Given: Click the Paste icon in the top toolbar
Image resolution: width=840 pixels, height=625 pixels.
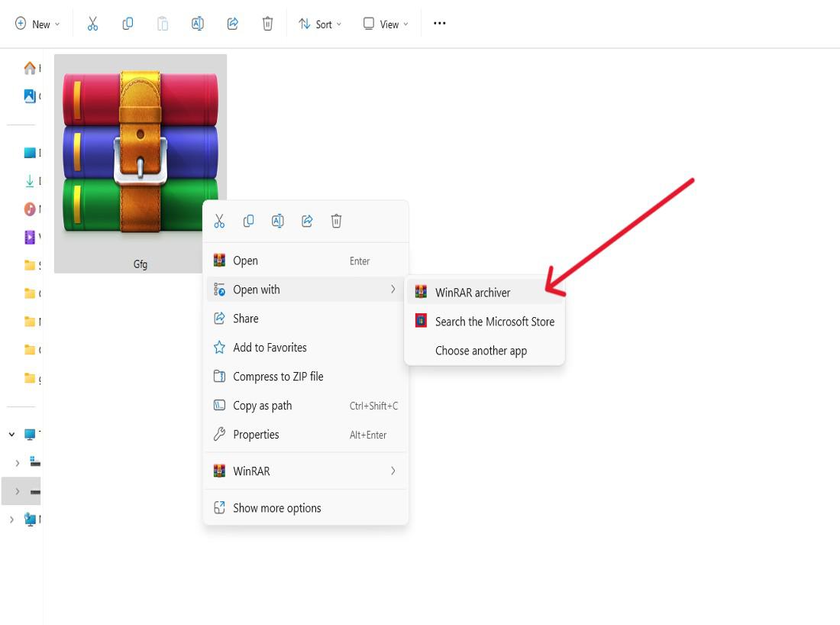Looking at the screenshot, I should 163,24.
